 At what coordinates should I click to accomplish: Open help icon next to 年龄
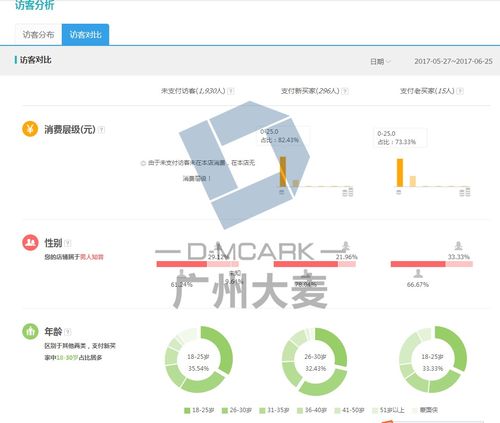click(68, 332)
